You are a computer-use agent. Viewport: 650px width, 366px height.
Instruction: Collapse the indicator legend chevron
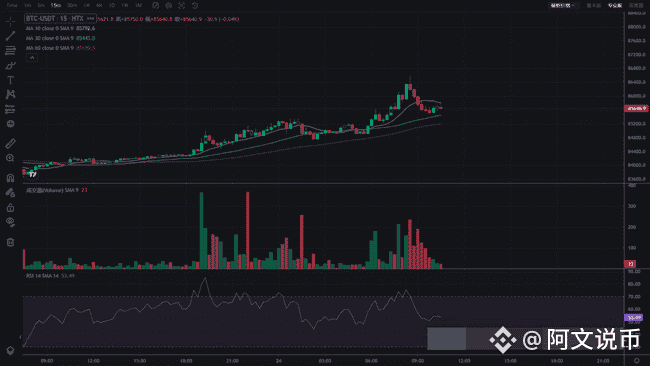(32, 58)
